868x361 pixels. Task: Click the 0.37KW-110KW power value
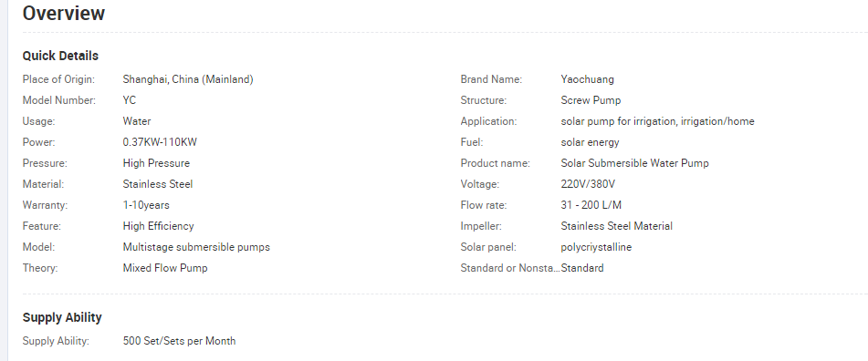click(160, 142)
